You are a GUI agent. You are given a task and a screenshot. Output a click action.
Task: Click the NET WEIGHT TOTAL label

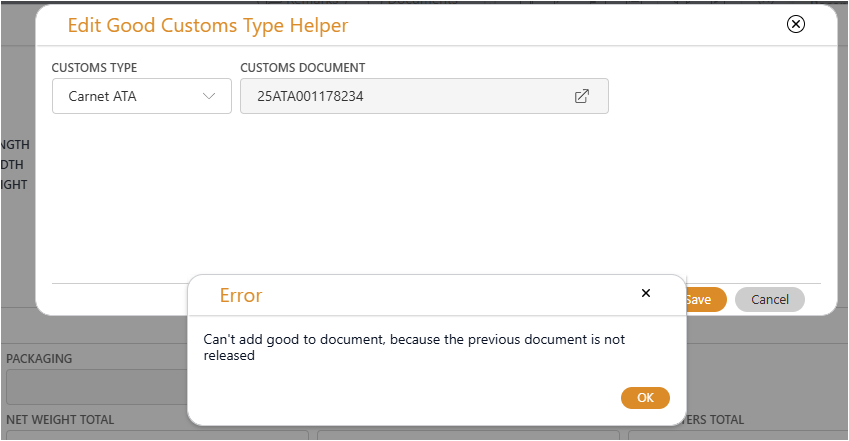60,420
